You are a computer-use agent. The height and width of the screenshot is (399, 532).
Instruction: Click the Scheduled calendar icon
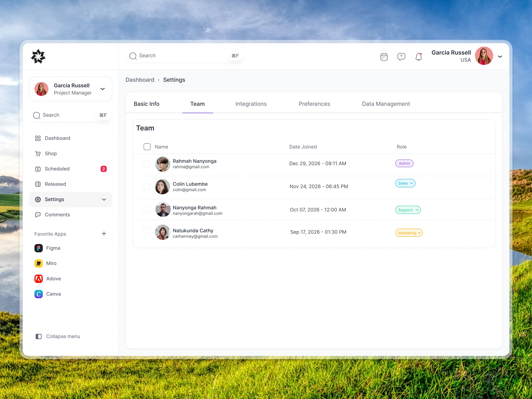38,169
